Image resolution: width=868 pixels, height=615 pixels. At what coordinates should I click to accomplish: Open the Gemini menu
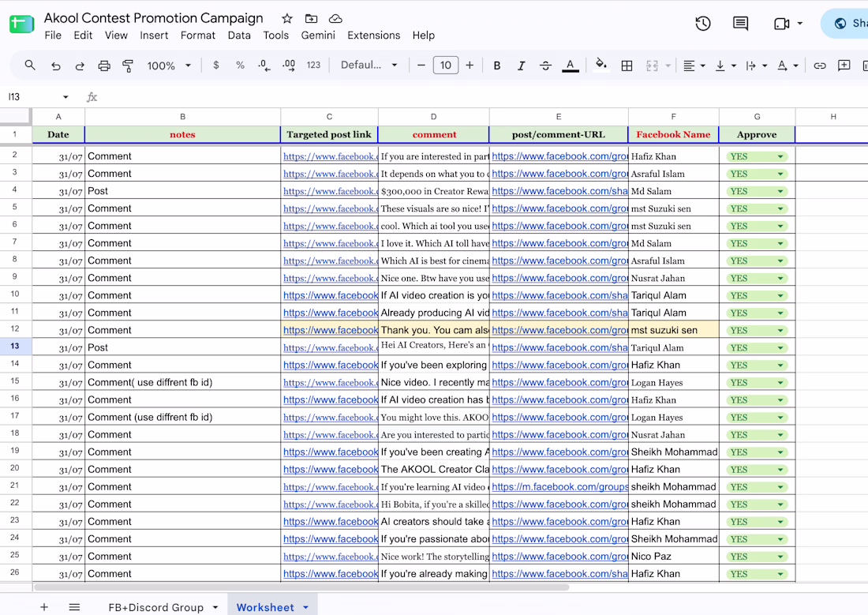click(318, 35)
